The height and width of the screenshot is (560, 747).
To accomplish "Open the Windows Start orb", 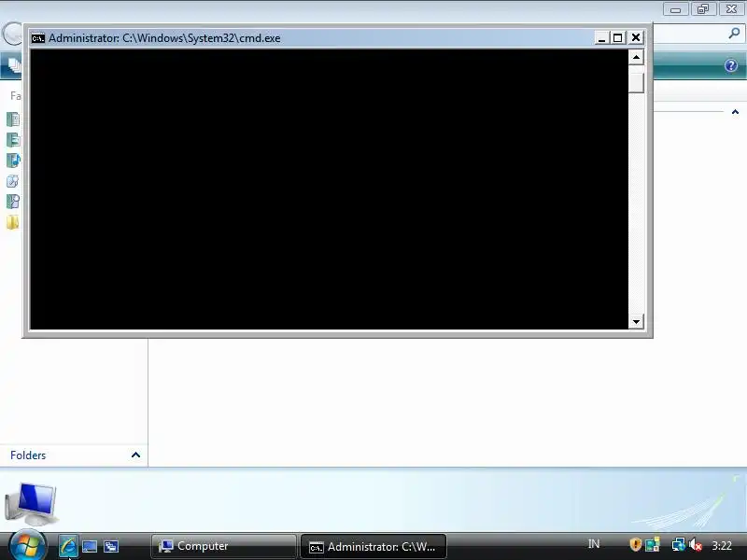I will point(27,545).
